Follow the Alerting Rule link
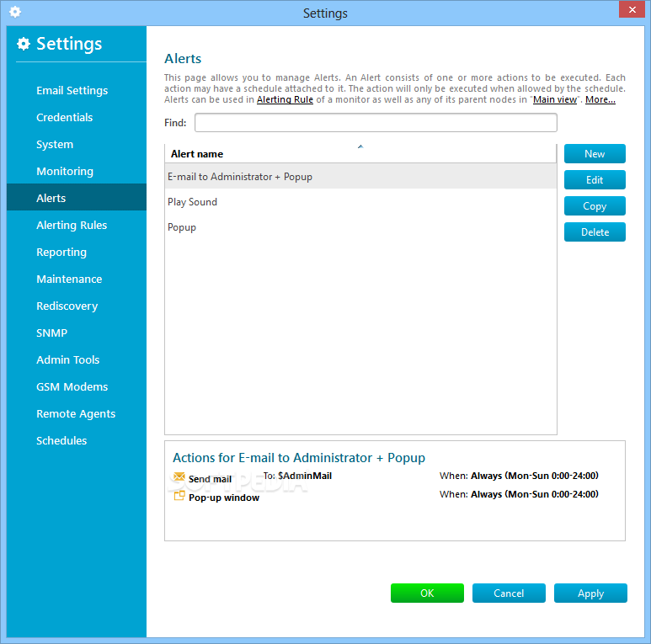The image size is (651, 644). coord(285,99)
